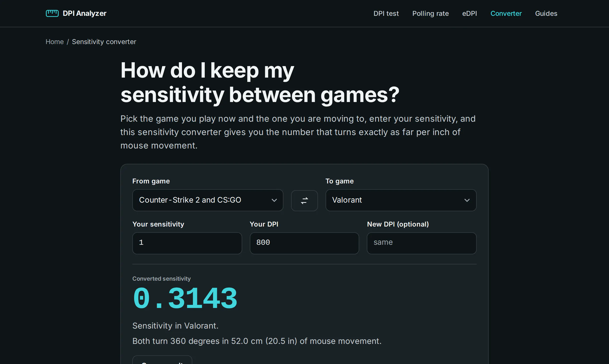Focus the Your sensitivity field
The height and width of the screenshot is (364, 609).
(187, 243)
